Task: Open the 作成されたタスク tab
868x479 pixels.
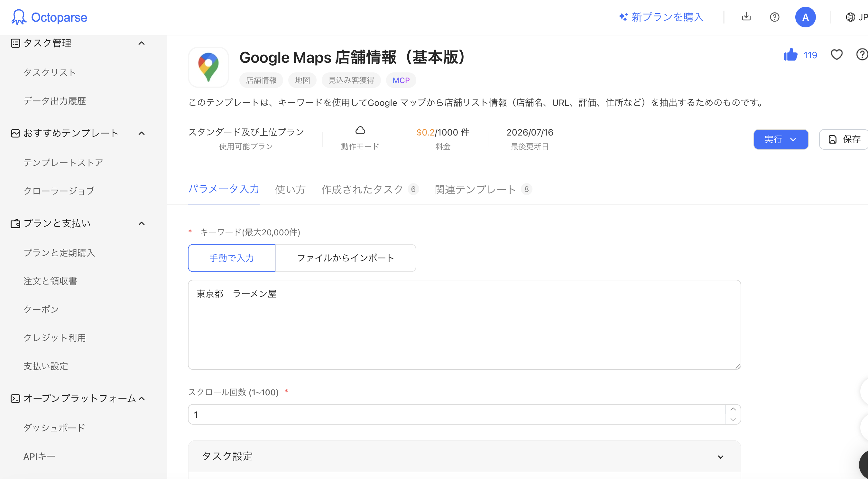Action: click(x=370, y=189)
